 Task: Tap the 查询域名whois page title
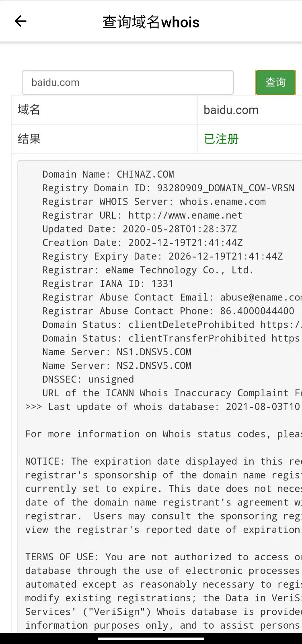pos(151,22)
